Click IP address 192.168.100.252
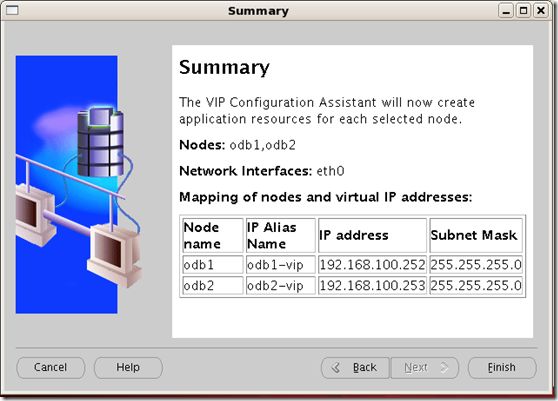Screen dimensions: 558x401 372,265
